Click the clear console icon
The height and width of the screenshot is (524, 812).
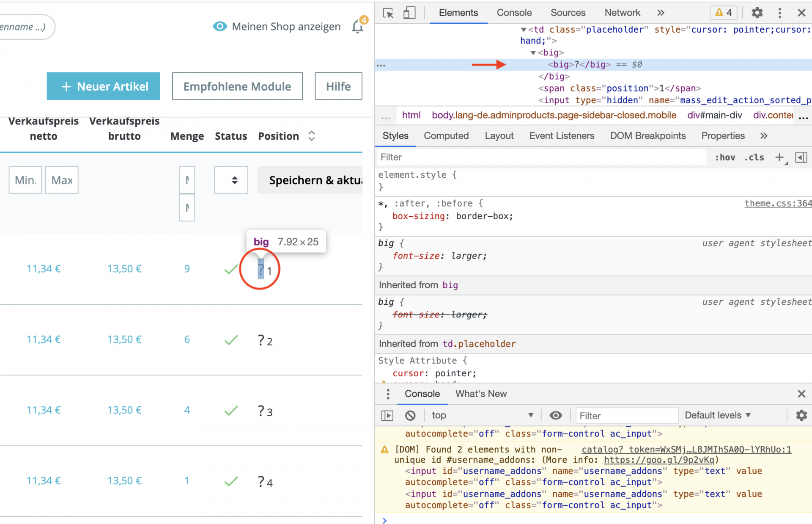pyautogui.click(x=410, y=416)
